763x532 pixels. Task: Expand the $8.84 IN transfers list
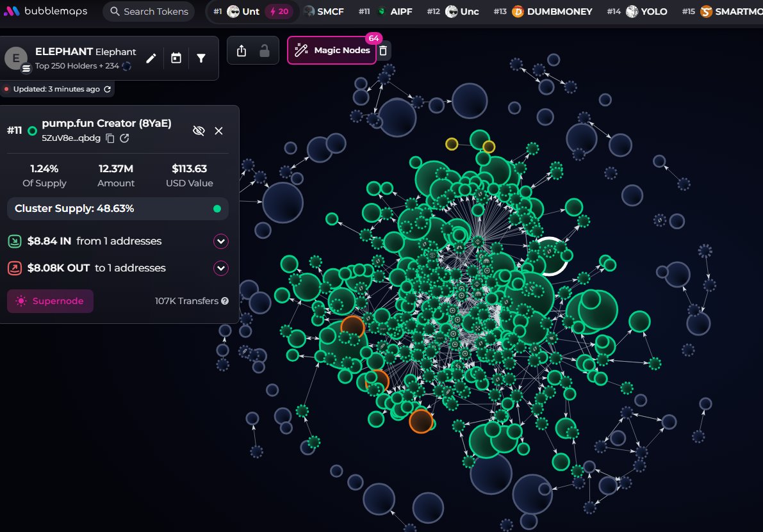coord(221,241)
